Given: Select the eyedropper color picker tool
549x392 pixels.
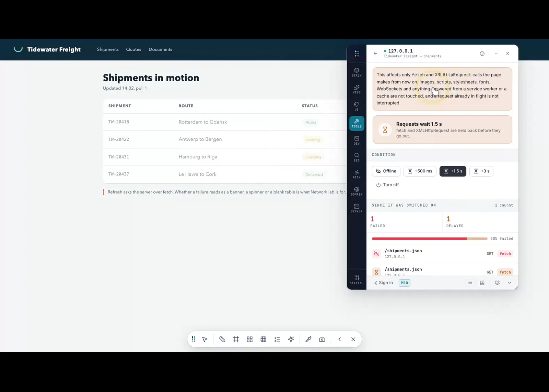Looking at the screenshot, I should (x=308, y=339).
